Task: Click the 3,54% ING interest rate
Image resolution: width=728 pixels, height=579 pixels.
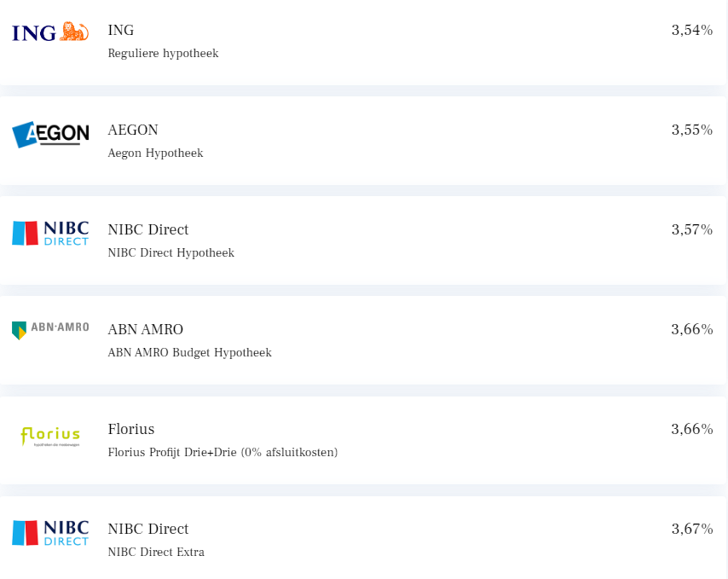Action: coord(692,30)
